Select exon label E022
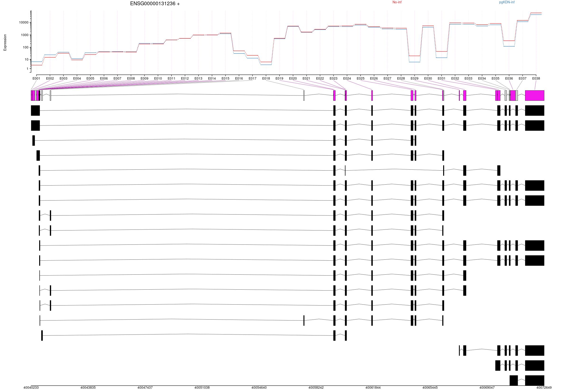This screenshot has height=392, width=570. [320, 79]
